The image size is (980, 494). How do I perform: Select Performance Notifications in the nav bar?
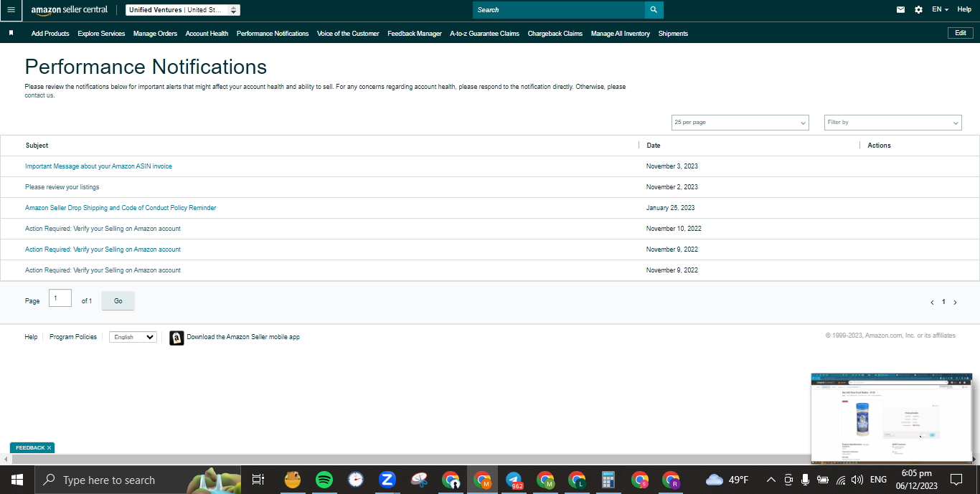point(273,34)
